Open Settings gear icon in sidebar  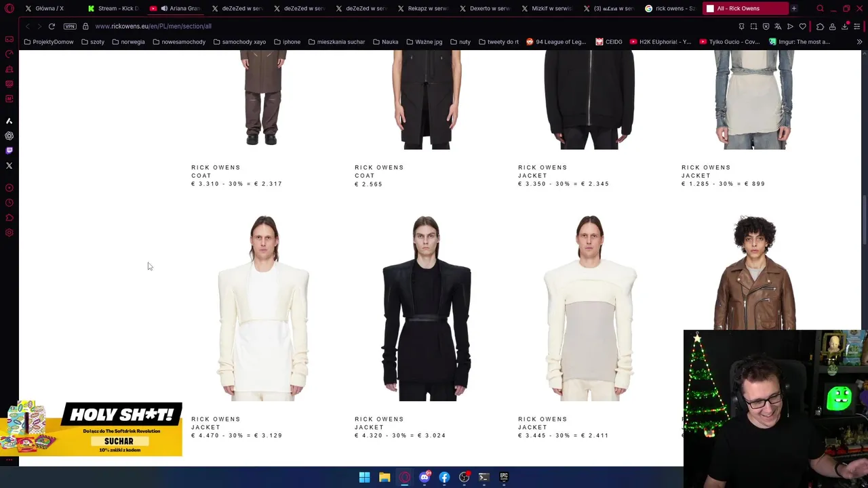[9, 232]
